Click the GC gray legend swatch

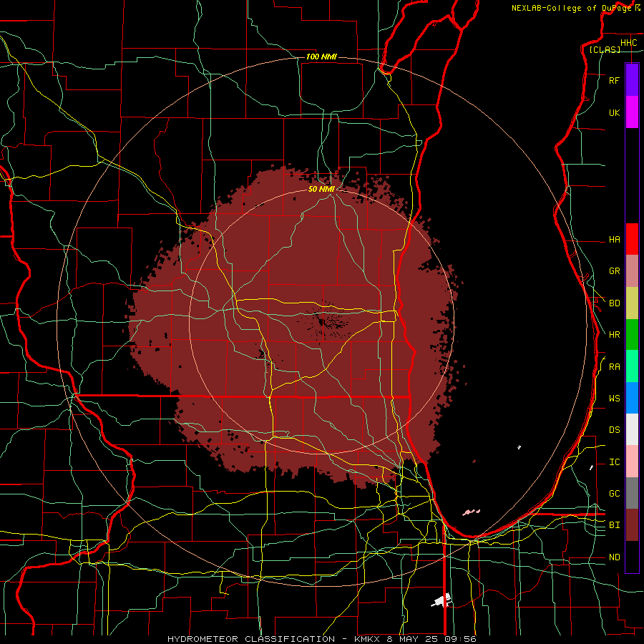coord(632,493)
